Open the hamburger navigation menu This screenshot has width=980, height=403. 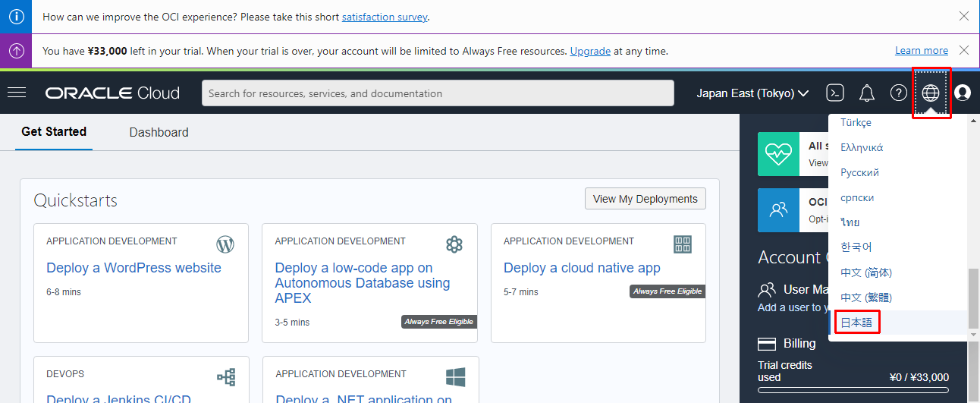click(x=17, y=93)
